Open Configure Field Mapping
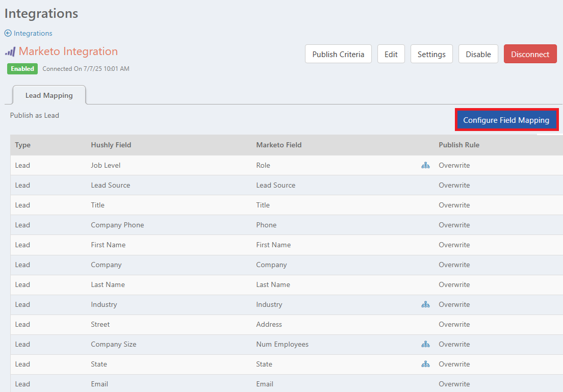Viewport: 563px width, 392px height. 506,120
